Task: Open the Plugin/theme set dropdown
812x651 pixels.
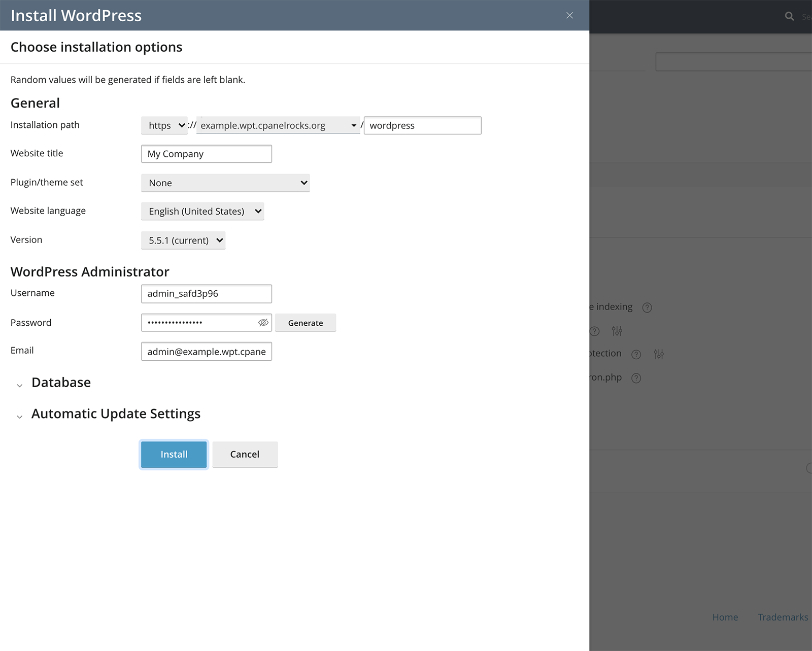Action: tap(225, 183)
